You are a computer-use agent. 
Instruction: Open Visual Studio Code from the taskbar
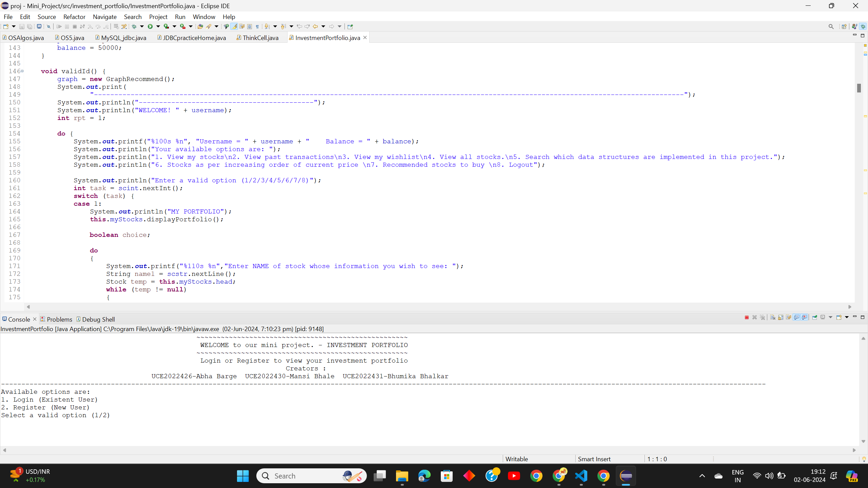click(581, 476)
